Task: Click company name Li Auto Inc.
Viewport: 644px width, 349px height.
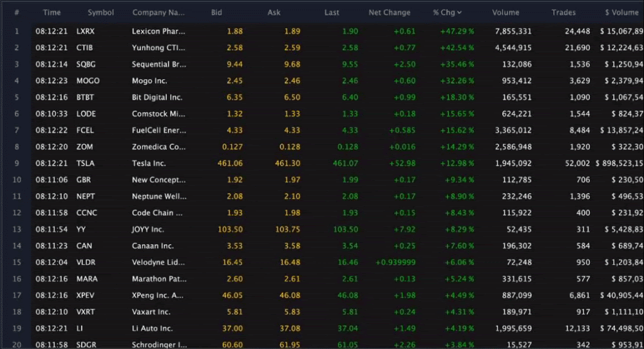Action: (x=153, y=328)
